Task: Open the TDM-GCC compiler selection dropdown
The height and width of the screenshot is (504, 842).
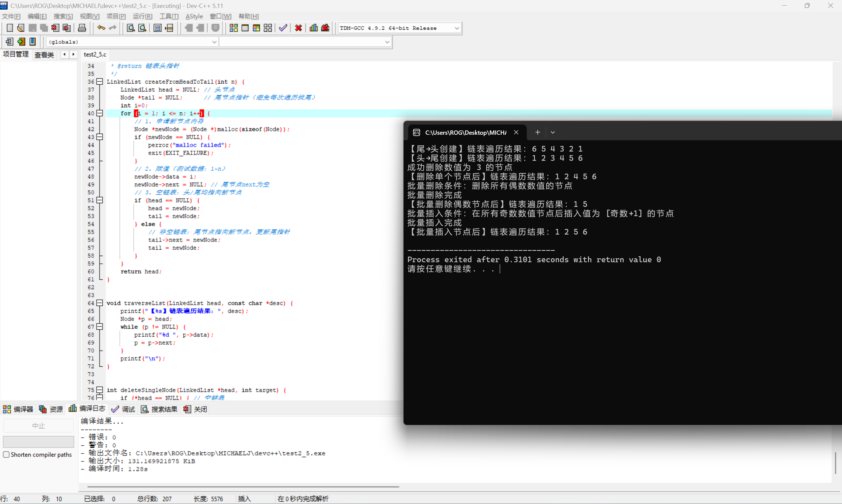Action: (x=457, y=28)
